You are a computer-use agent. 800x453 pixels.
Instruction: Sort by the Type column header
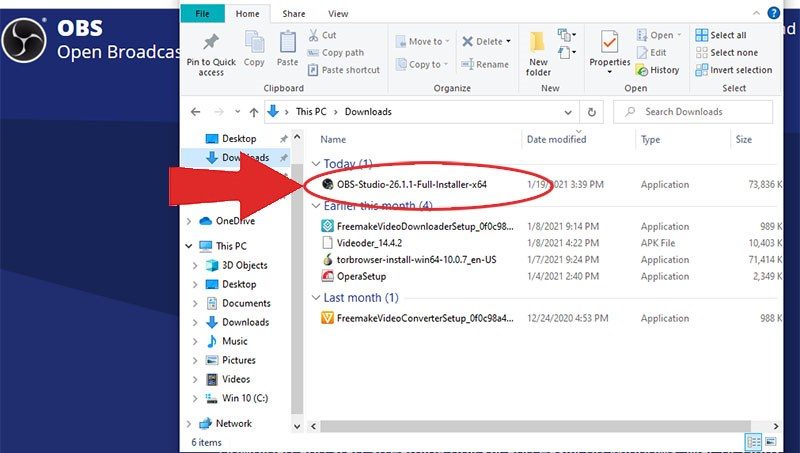click(651, 139)
